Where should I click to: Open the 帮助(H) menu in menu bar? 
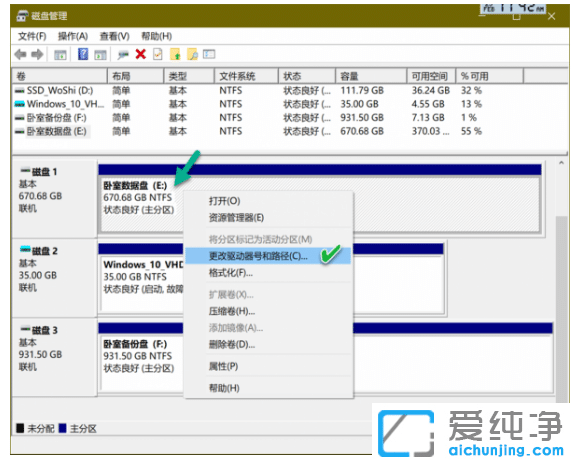pos(156,36)
